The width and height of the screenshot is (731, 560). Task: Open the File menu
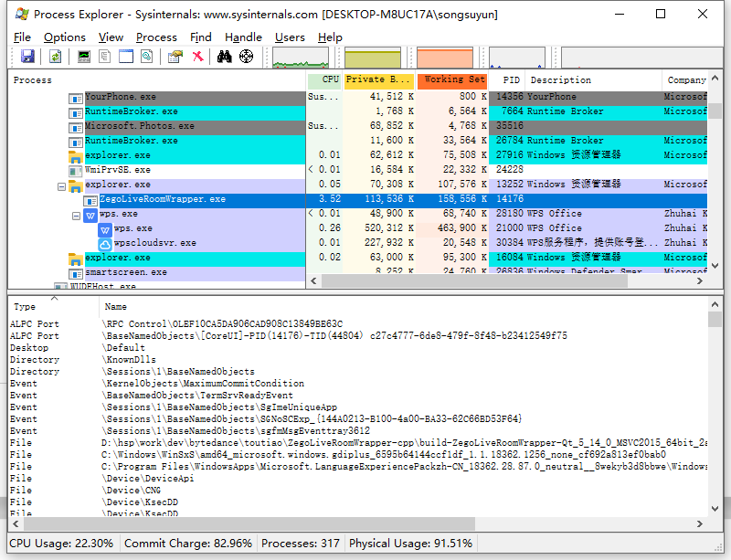click(22, 37)
